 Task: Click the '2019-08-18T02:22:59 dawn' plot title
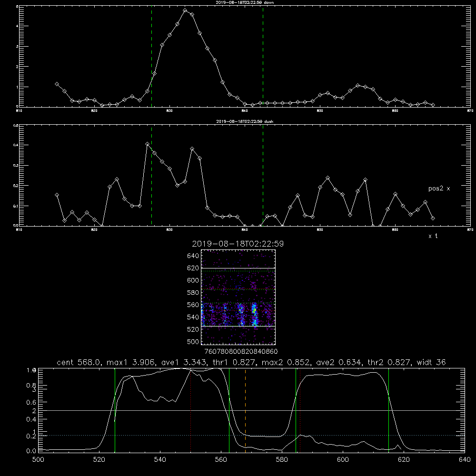(245, 2)
